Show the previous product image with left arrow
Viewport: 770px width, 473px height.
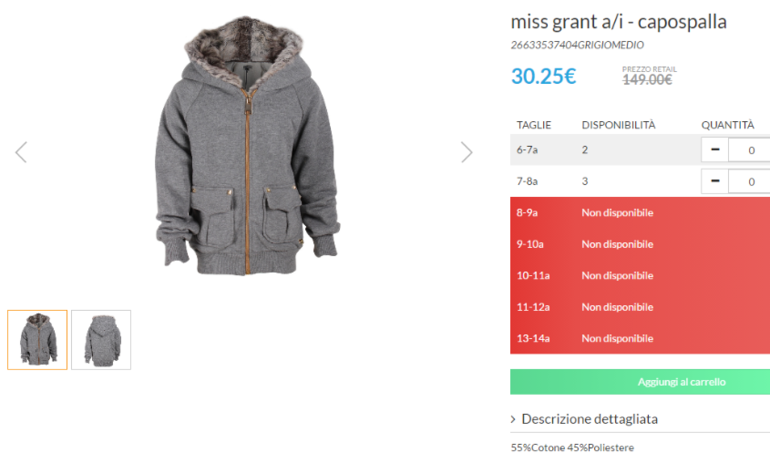pyautogui.click(x=21, y=152)
